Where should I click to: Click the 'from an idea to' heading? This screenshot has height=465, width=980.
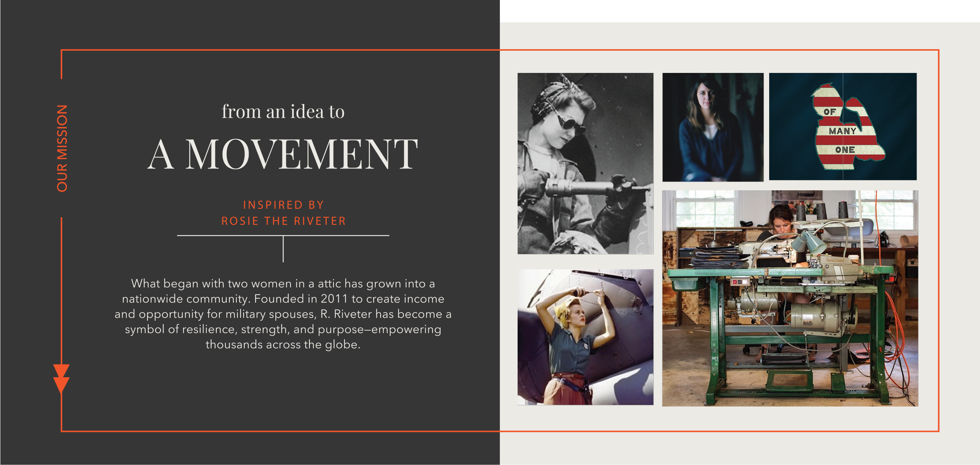[283, 111]
